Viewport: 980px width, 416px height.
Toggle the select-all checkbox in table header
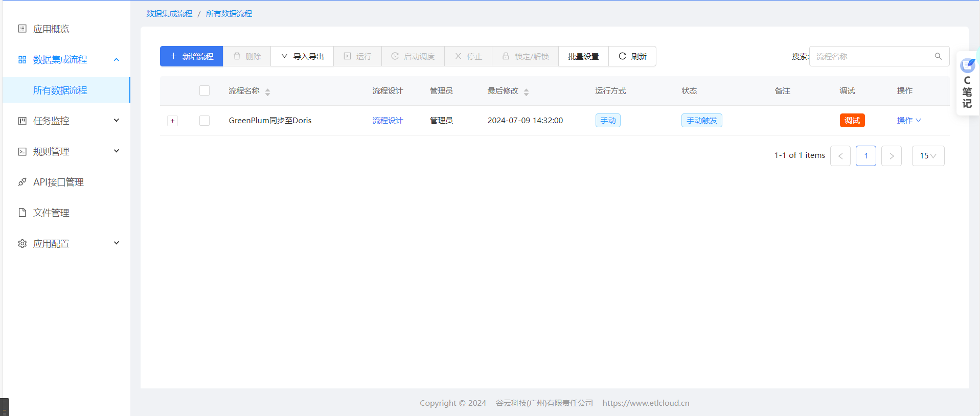204,90
